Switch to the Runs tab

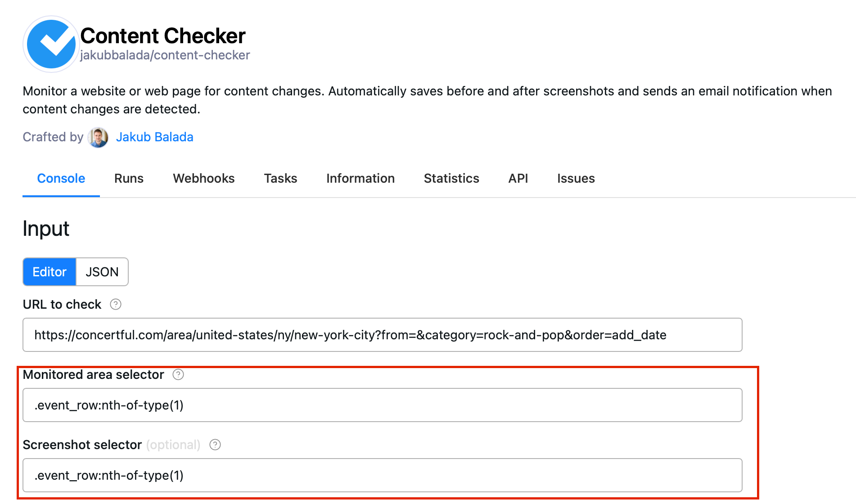tap(129, 179)
